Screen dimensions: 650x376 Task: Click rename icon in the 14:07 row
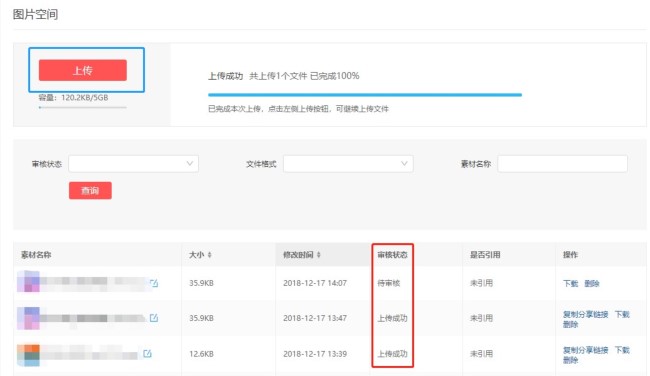(x=154, y=283)
